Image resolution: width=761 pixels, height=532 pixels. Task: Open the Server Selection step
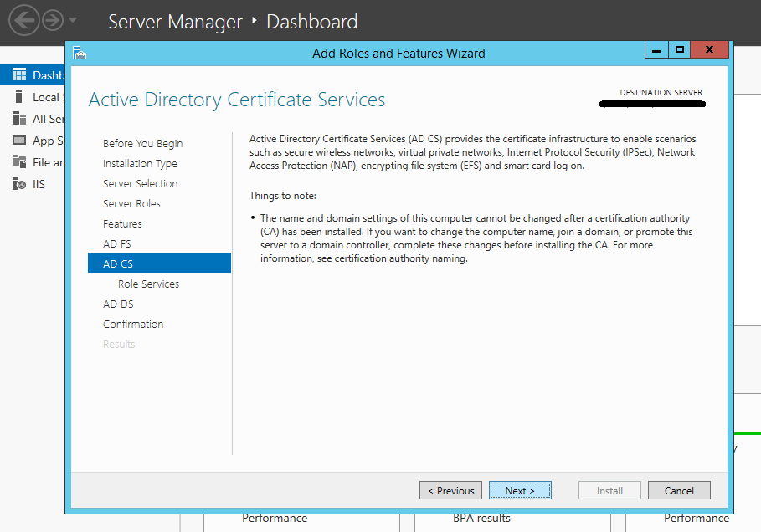coord(140,183)
